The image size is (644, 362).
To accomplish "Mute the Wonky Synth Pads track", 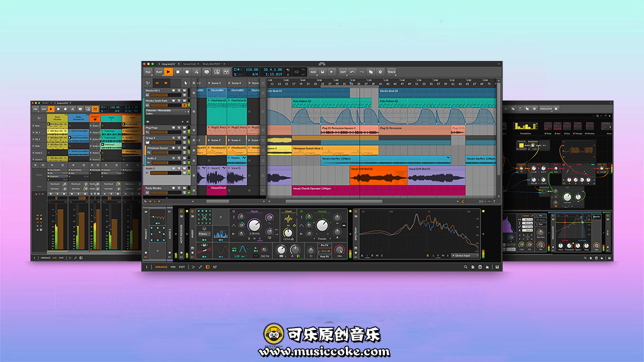I will pos(184,101).
